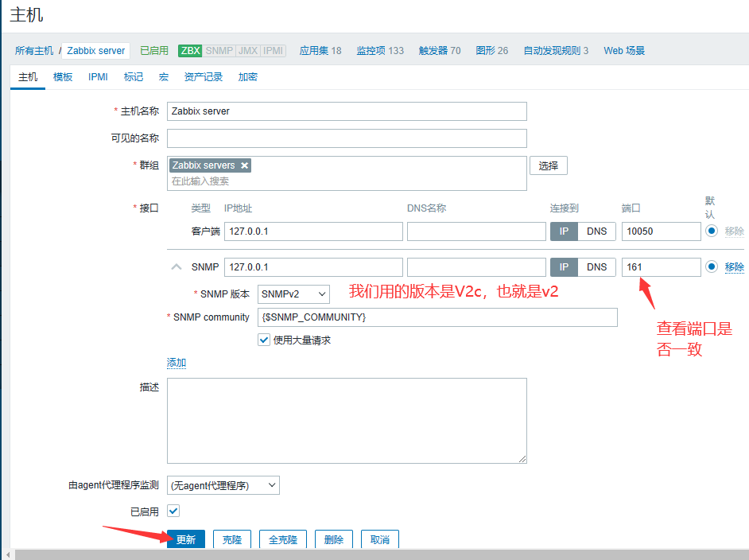
Task: Remove the Zabbix servers group tag
Action: click(x=245, y=165)
